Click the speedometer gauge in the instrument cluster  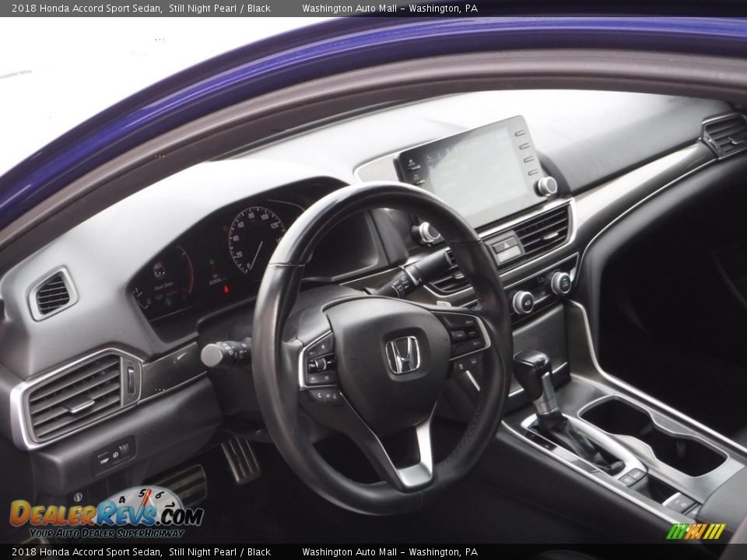254,239
